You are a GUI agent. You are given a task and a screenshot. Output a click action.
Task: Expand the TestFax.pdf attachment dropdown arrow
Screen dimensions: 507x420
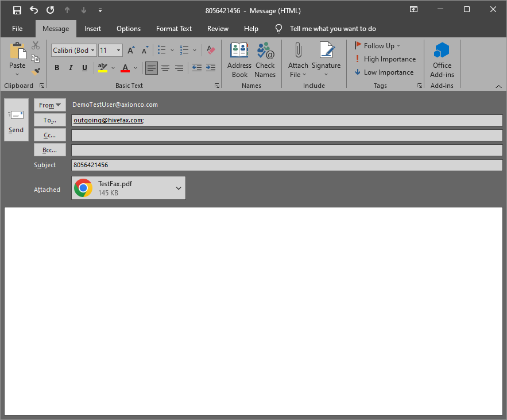[179, 188]
